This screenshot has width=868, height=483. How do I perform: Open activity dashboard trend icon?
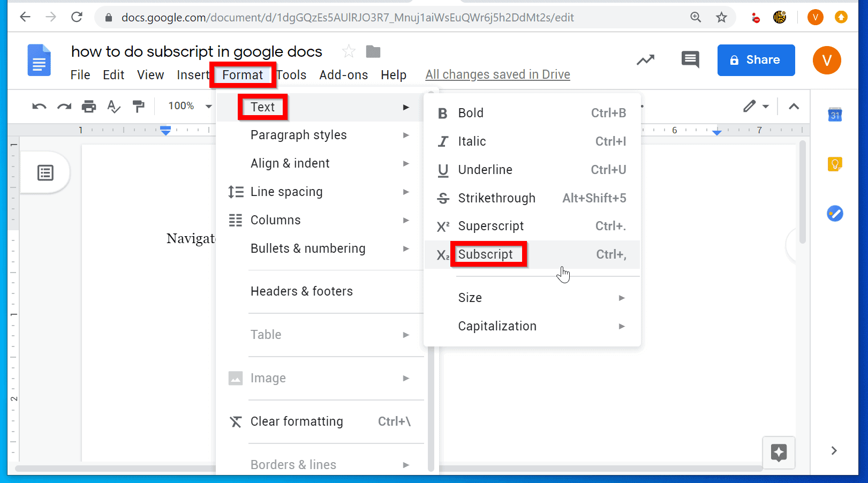(x=645, y=60)
